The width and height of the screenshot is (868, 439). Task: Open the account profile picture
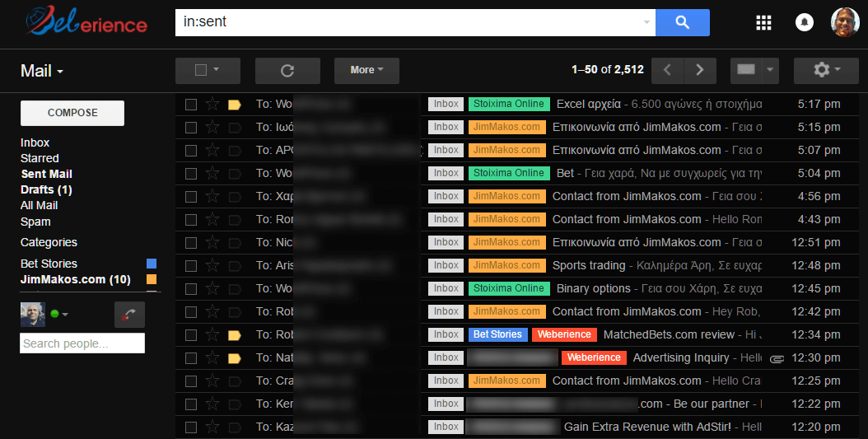(845, 22)
